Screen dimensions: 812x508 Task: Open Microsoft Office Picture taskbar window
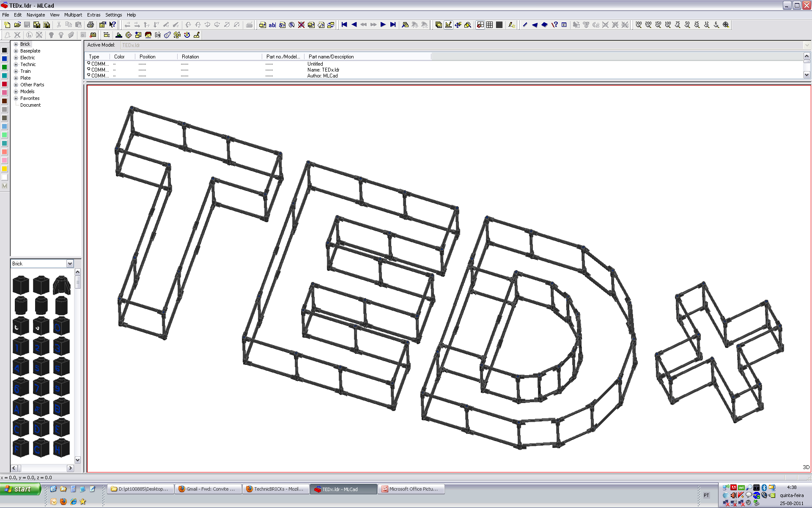click(411, 489)
